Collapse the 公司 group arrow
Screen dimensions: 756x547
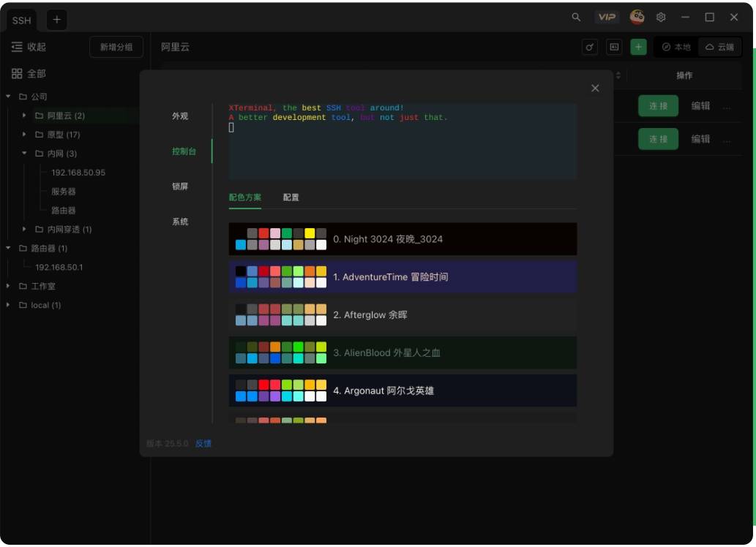click(x=8, y=97)
